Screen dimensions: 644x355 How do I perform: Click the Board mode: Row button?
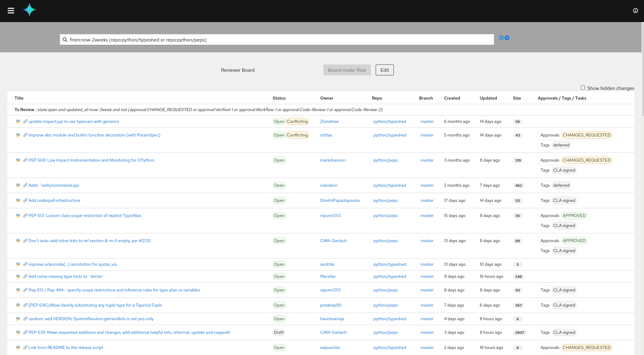[347, 70]
